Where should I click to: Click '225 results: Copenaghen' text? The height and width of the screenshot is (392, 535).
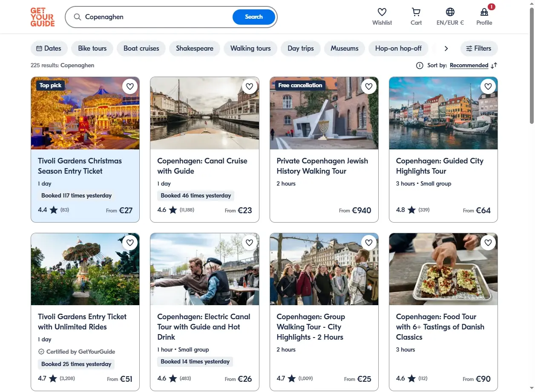pyautogui.click(x=63, y=66)
